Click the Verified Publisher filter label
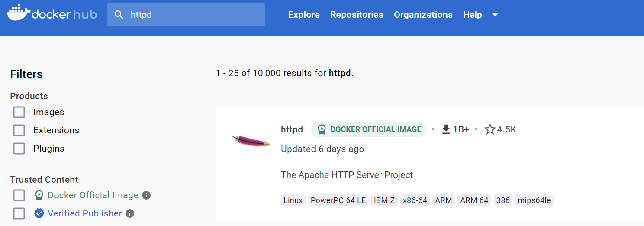644x226 pixels. [x=85, y=213]
